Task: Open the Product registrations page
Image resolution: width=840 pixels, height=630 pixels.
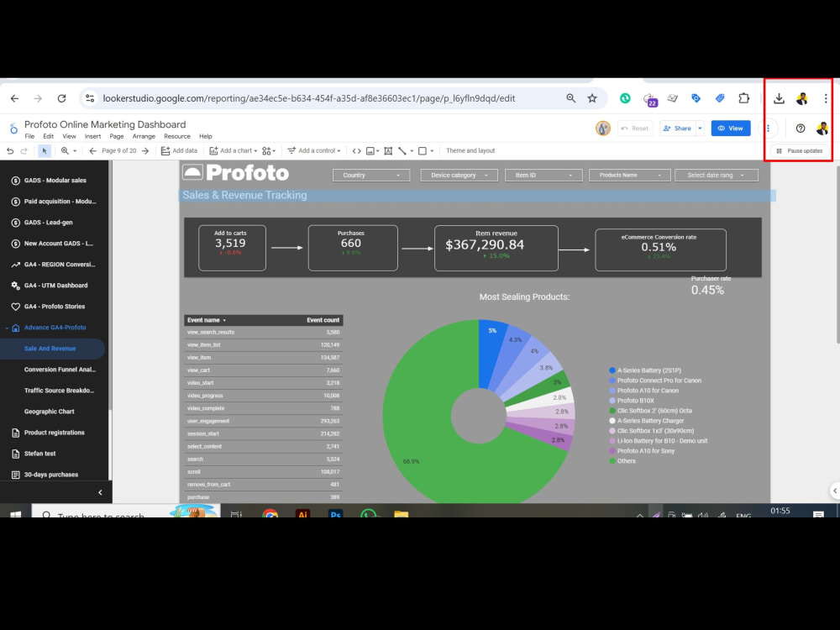Action: pos(54,433)
